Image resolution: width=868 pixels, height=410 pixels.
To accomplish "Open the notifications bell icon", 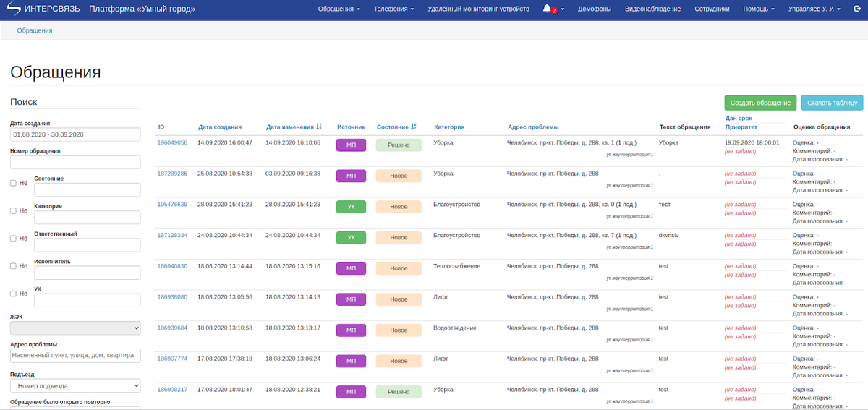I will pyautogui.click(x=546, y=9).
